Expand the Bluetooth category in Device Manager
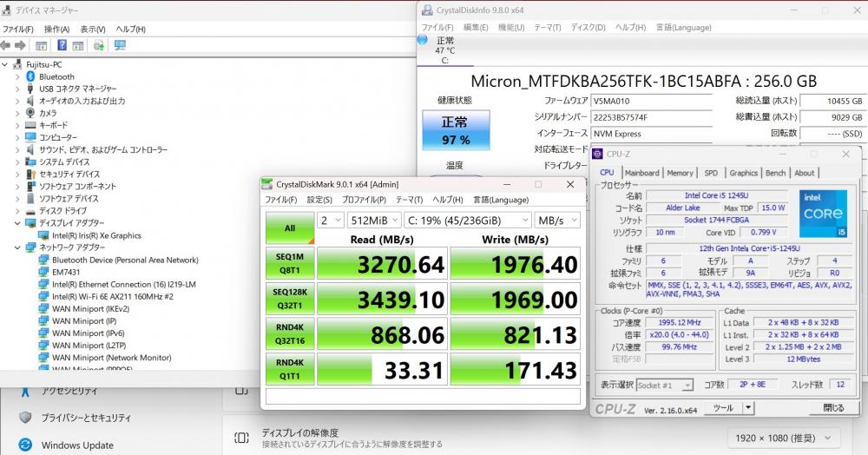Screen dimensions: 868x455 (17, 76)
